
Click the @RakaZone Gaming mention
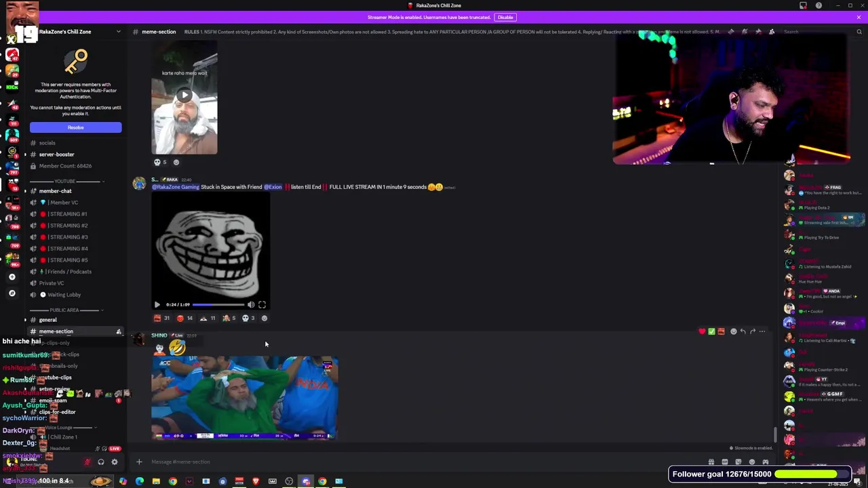pos(176,187)
